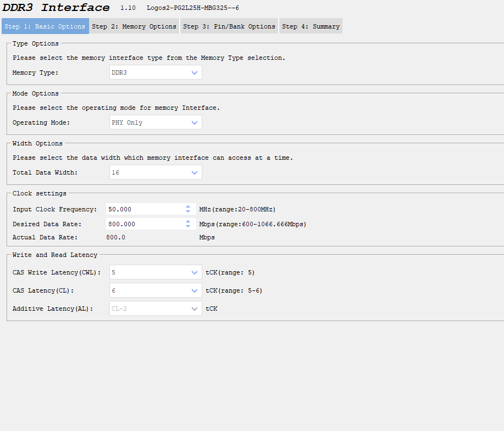504x431 pixels.
Task: Click the 'Memory Type:' label
Action: [35, 73]
